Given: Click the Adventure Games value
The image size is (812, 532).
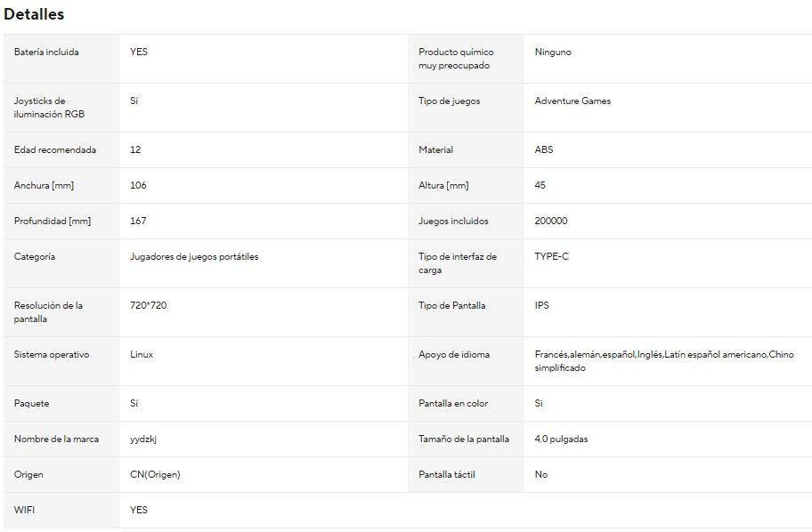Looking at the screenshot, I should pos(572,101).
